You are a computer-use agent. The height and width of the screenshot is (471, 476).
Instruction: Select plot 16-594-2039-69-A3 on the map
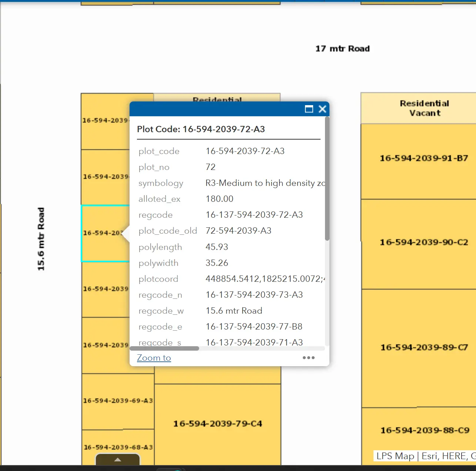pos(118,401)
